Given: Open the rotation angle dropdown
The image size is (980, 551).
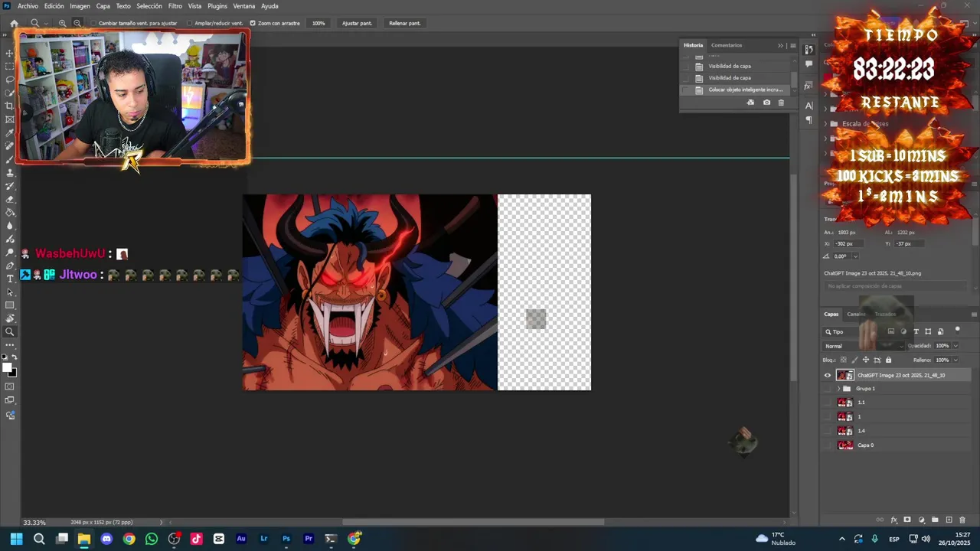Looking at the screenshot, I should 855,256.
